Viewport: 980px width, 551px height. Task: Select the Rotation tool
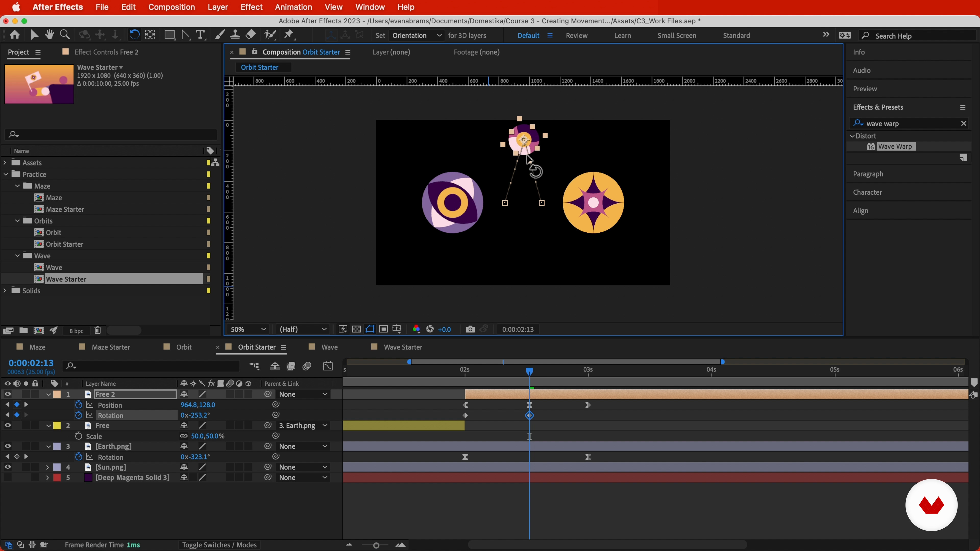tap(134, 35)
